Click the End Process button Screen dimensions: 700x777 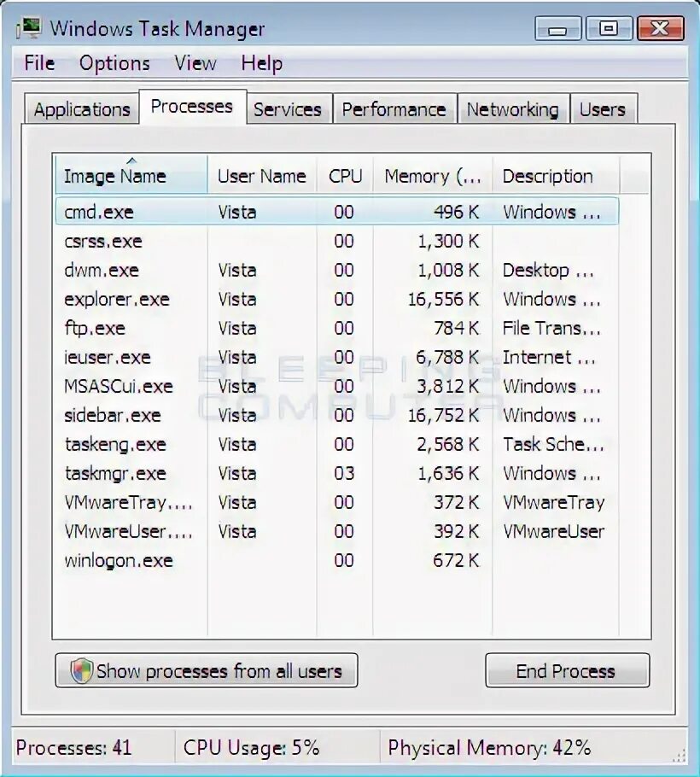coord(567,670)
